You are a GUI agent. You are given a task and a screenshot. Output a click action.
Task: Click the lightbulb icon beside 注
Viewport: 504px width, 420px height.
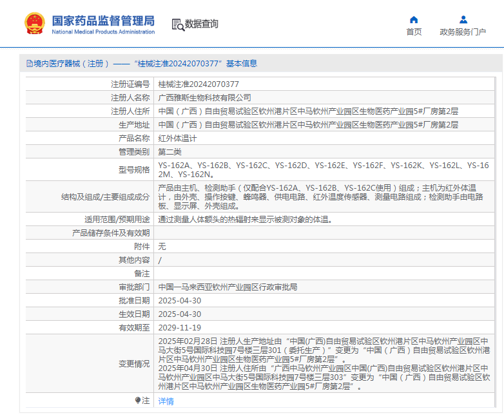pyautogui.click(x=138, y=401)
